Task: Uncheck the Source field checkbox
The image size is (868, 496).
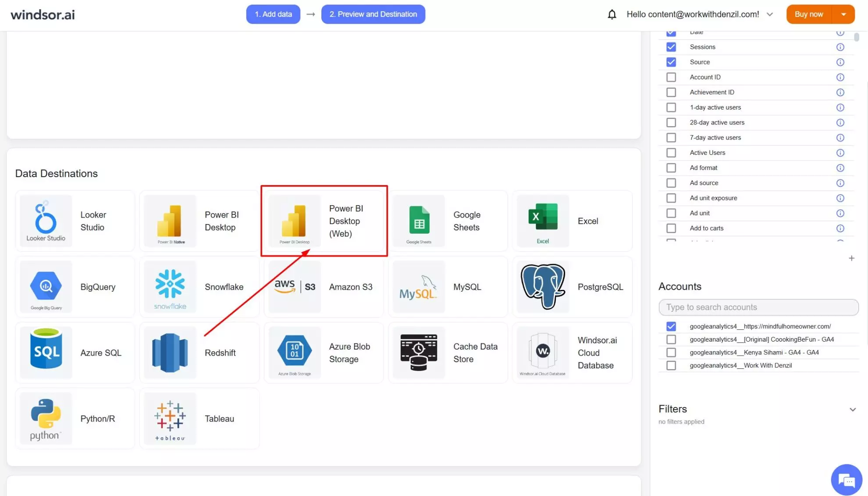Action: 671,62
